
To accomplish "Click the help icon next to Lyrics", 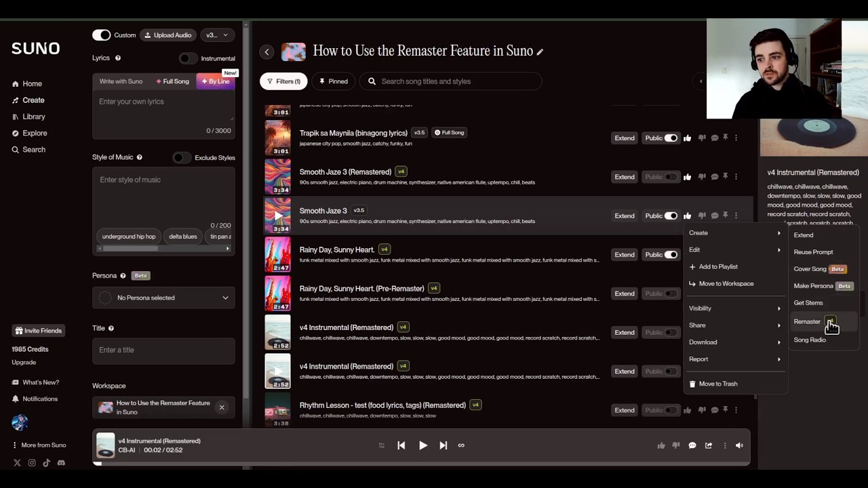I will pyautogui.click(x=118, y=58).
